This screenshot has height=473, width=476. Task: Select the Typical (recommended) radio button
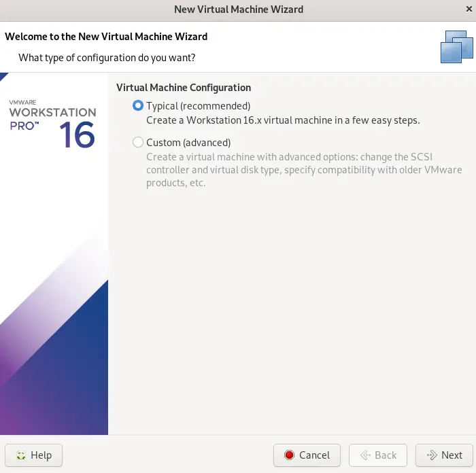[138, 105]
